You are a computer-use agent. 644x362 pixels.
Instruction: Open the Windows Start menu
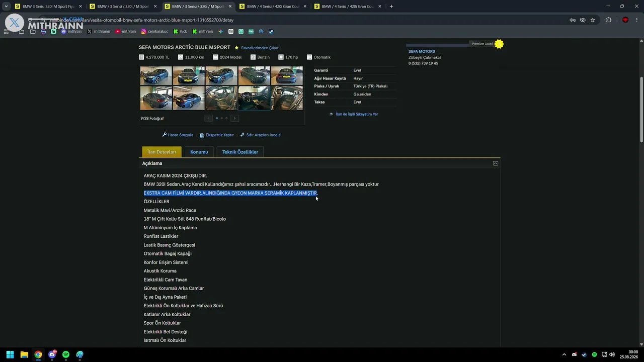click(x=10, y=354)
